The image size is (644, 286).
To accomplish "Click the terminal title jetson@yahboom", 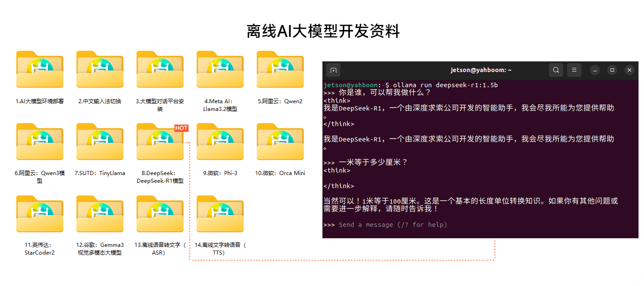I will coord(481,70).
